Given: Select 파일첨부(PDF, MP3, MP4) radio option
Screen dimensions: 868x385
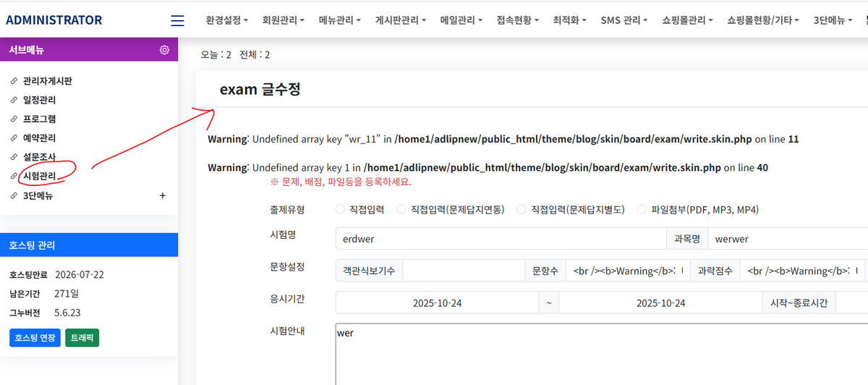Looking at the screenshot, I should [641, 210].
